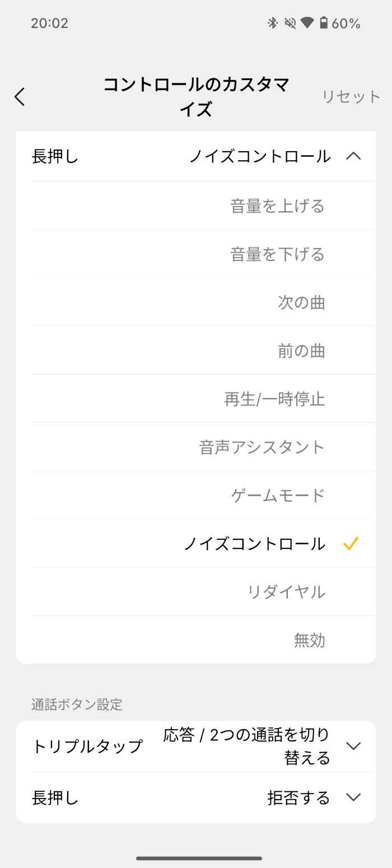Viewport: 392px width, 868px height.
Task: Select the 無効 option
Action: click(310, 640)
